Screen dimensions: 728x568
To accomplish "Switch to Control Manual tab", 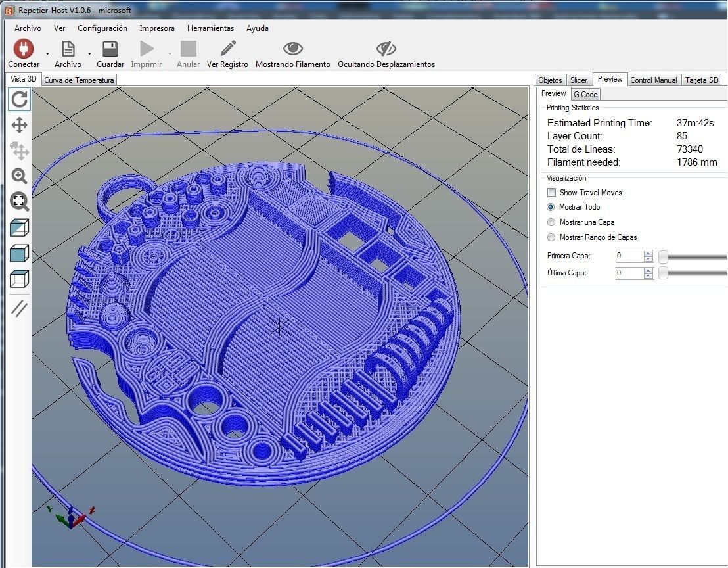I will pos(654,80).
